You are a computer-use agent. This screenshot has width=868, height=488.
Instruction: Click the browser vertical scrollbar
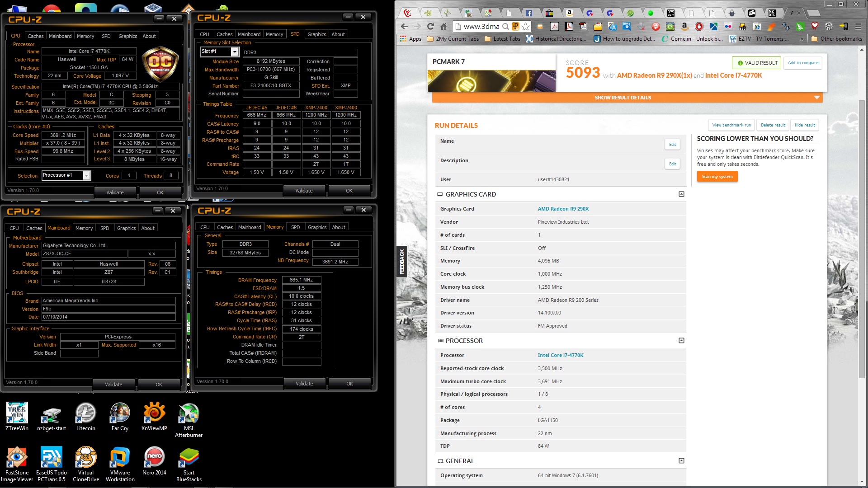pyautogui.click(x=862, y=239)
